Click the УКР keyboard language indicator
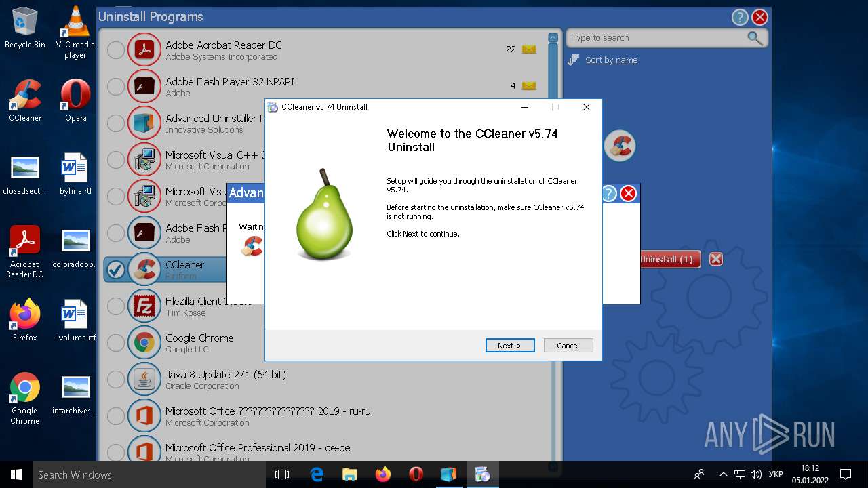868x488 pixels. tap(776, 474)
